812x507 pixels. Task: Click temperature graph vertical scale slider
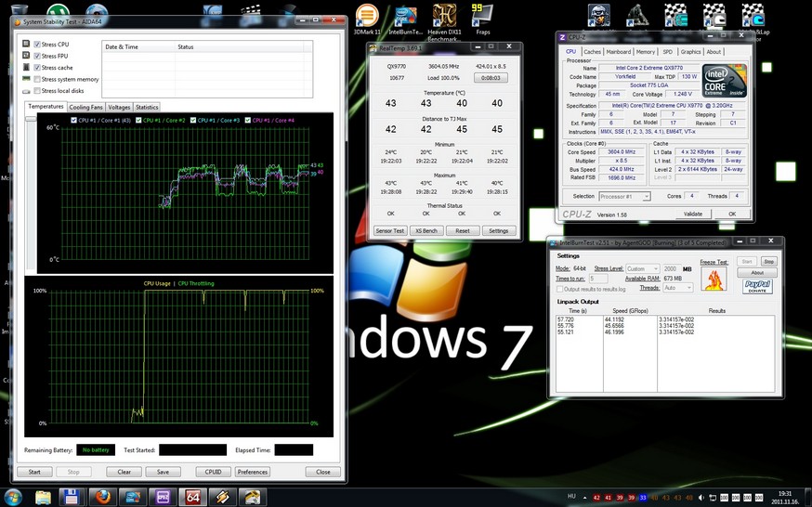[31, 119]
